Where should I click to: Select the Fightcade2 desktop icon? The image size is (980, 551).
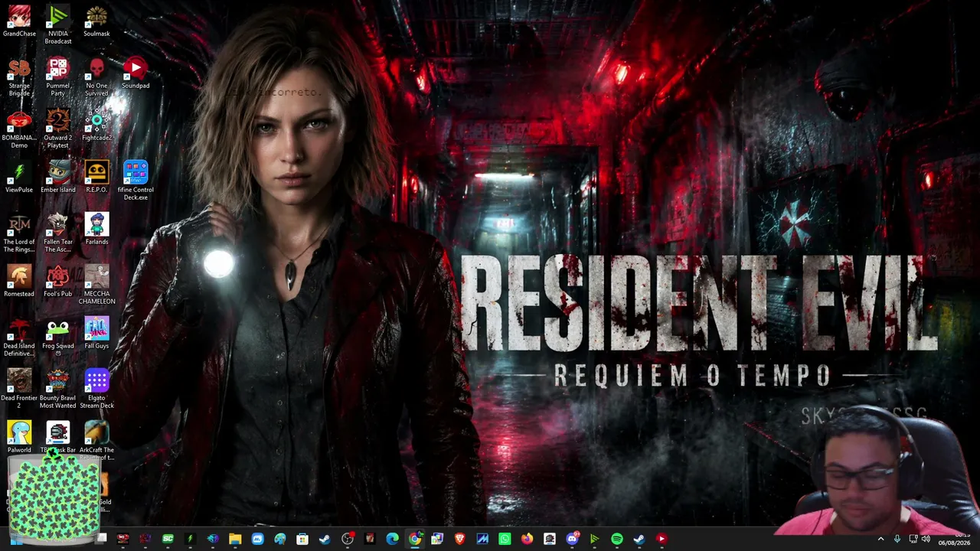tap(96, 126)
